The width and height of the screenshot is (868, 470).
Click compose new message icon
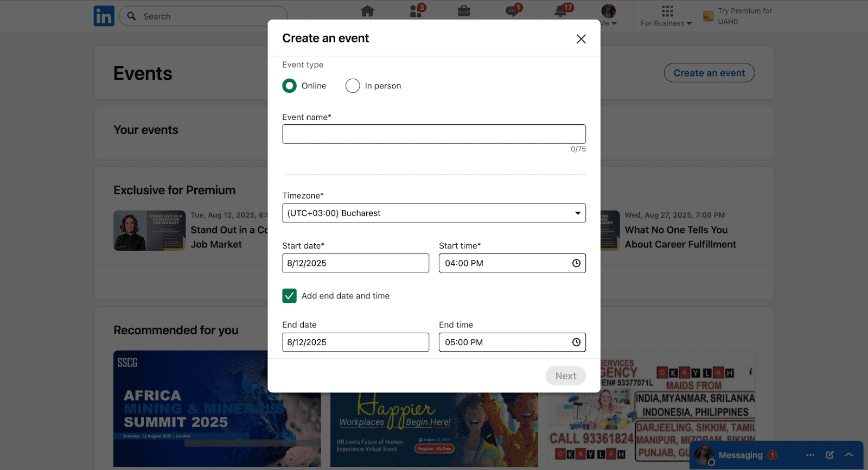coord(829,455)
